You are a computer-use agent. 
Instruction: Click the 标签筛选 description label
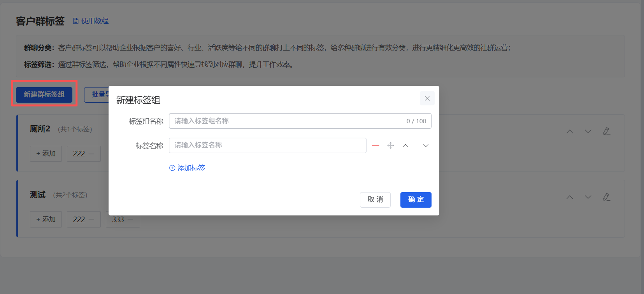39,65
